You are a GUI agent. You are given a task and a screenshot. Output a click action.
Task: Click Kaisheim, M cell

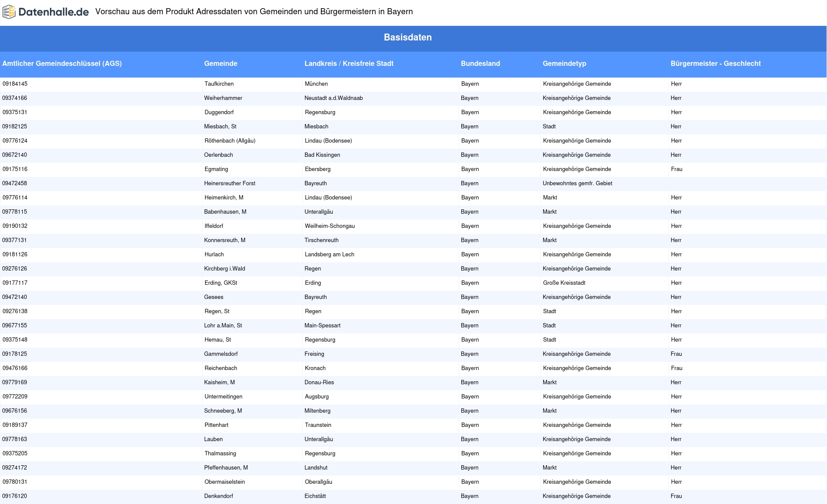point(219,382)
